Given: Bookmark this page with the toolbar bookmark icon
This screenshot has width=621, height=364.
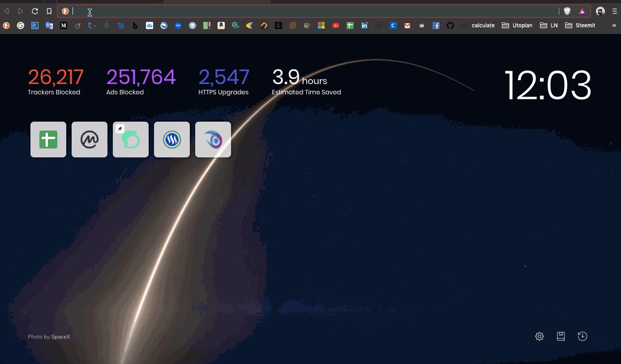Looking at the screenshot, I should [49, 11].
